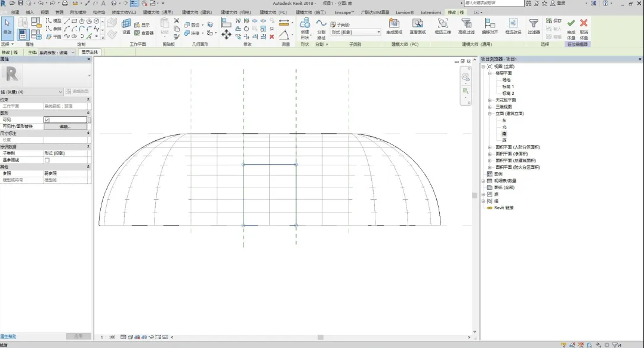The height and width of the screenshot is (348, 644).
Task: Expand the 三维视图 tree node
Action: coord(489,107)
